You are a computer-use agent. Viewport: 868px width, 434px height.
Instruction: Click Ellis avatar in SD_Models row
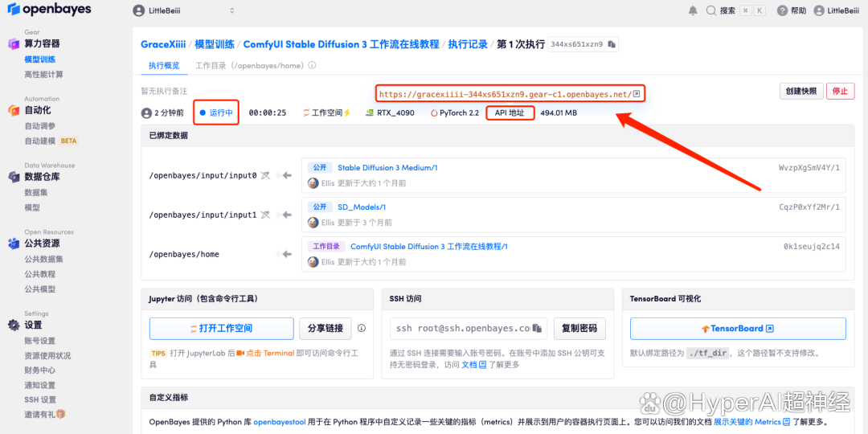click(313, 223)
